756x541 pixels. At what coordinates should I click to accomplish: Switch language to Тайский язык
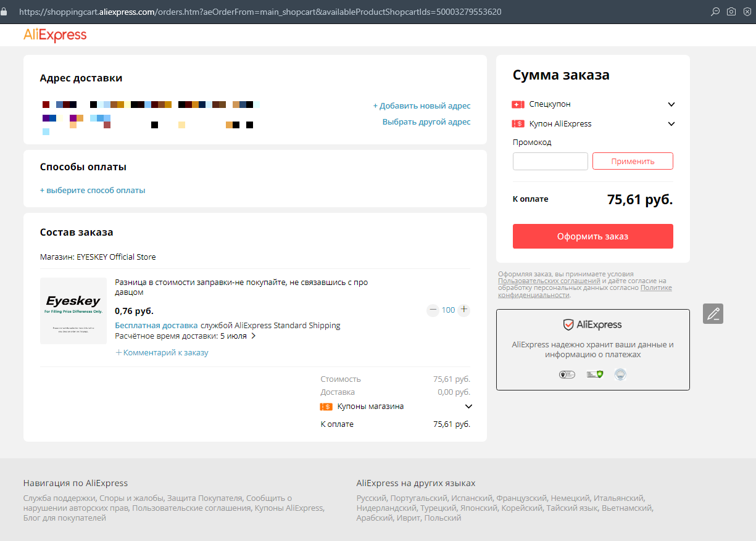point(571,508)
